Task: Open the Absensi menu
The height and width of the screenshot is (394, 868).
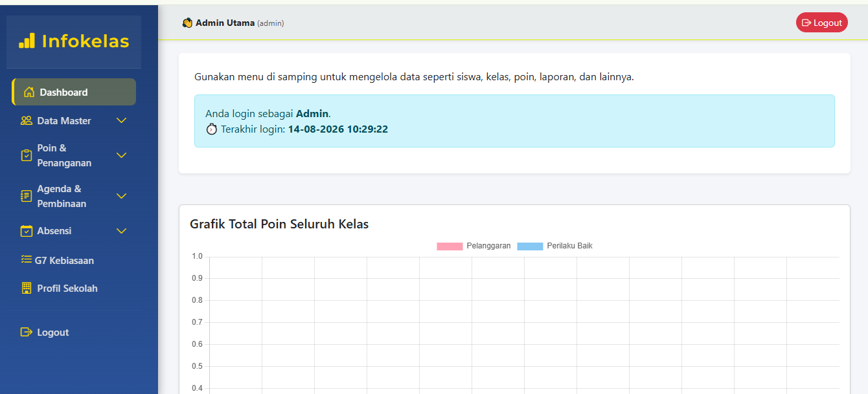Action: tap(74, 231)
